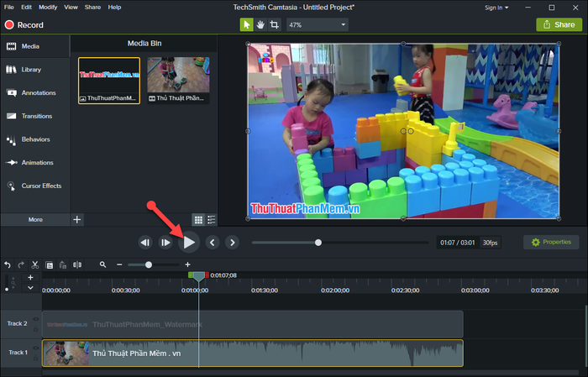Screen dimensions: 588x377
Task: Toggle Track 1 visibility eye icon
Action: pyautogui.click(x=35, y=348)
